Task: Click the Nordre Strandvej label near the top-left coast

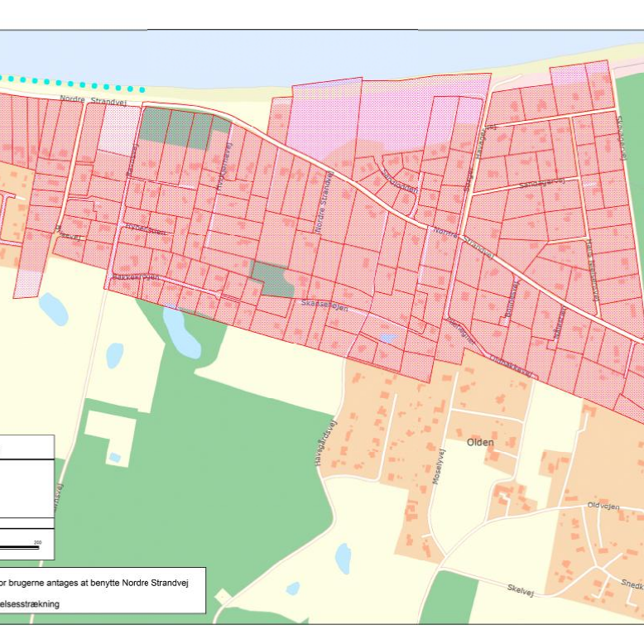Action: click(x=91, y=101)
